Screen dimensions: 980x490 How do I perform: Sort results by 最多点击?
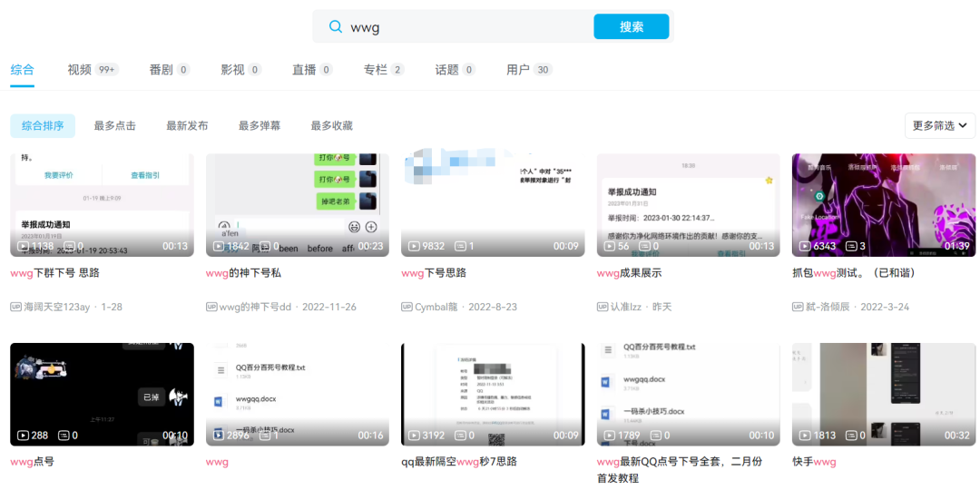tap(115, 126)
